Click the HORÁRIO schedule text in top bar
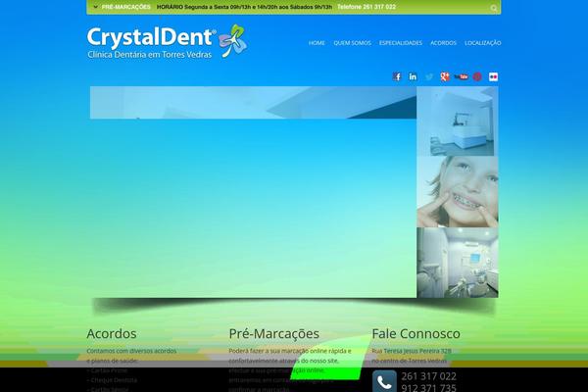Screen dimensions: 588x392 pos(244,7)
